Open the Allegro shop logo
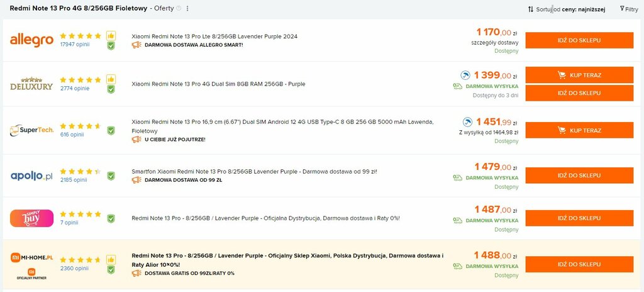Image resolution: width=644 pixels, height=292 pixels. click(x=31, y=40)
